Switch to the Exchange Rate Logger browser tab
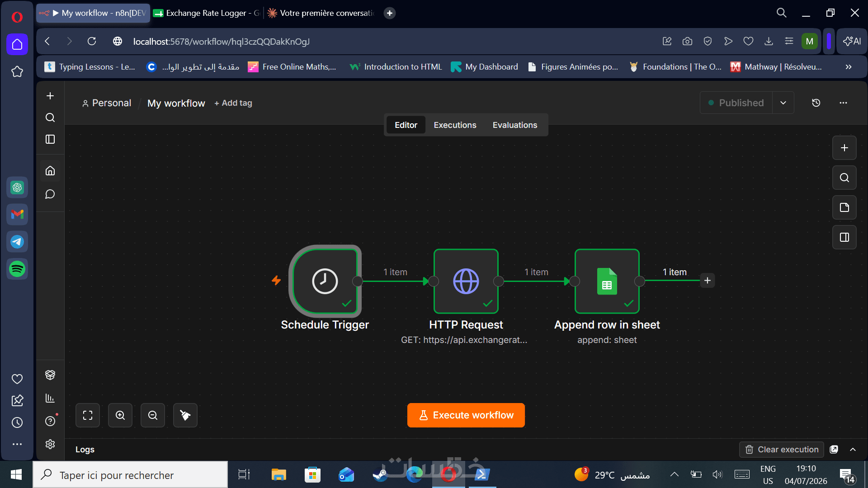 [207, 13]
